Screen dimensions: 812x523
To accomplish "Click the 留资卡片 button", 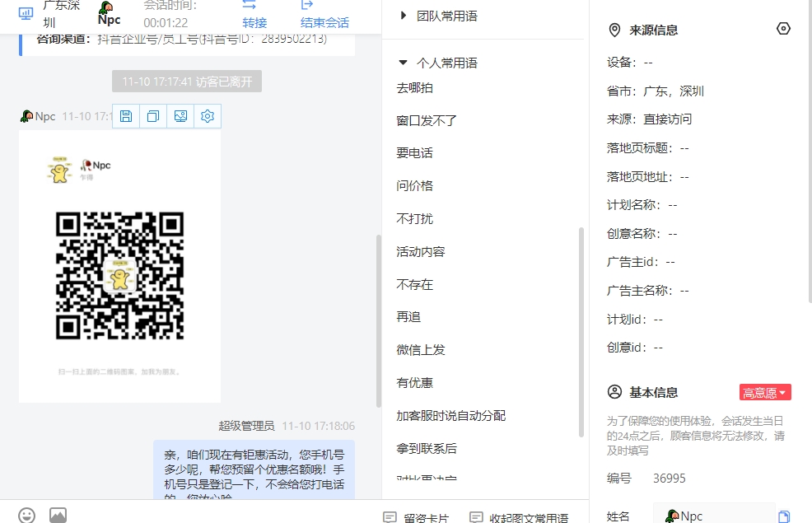I will pyautogui.click(x=417, y=517).
